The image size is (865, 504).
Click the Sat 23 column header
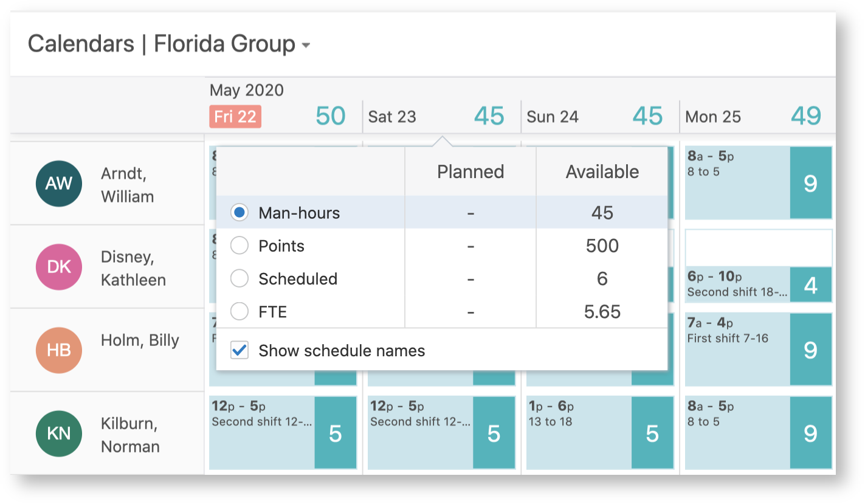[x=391, y=117]
